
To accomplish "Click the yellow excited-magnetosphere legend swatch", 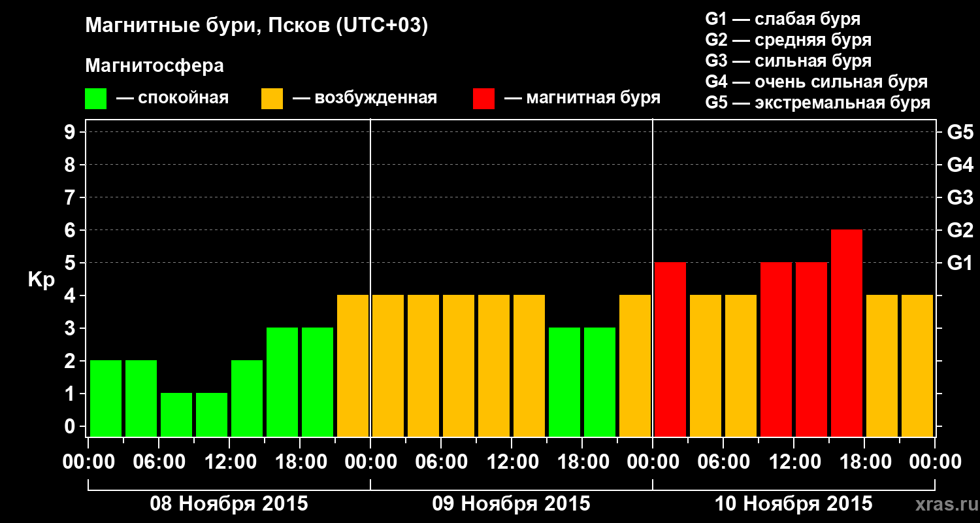I will 272,99.
